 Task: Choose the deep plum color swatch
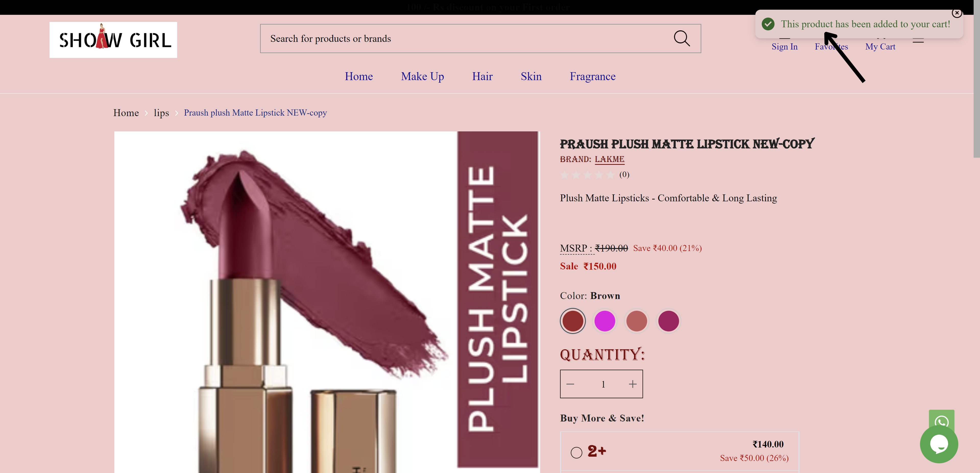(668, 321)
